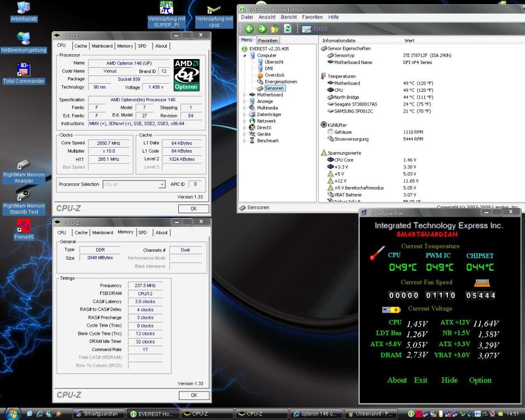Open Hilfe menu in EVEREST

(334, 17)
